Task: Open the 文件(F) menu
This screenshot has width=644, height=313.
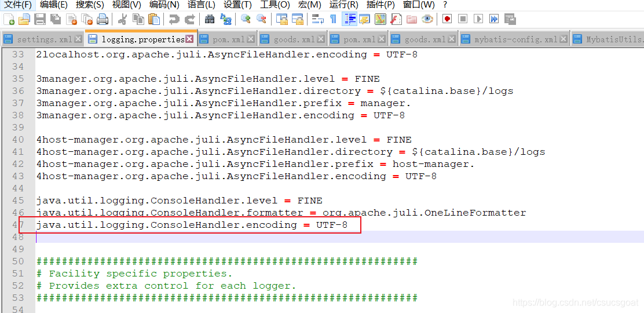Action: pos(18,5)
